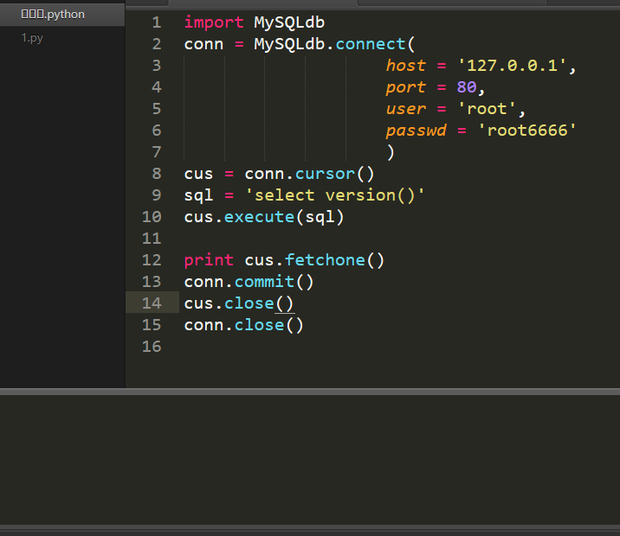Click inside the empty bottom output panel

[x=310, y=458]
